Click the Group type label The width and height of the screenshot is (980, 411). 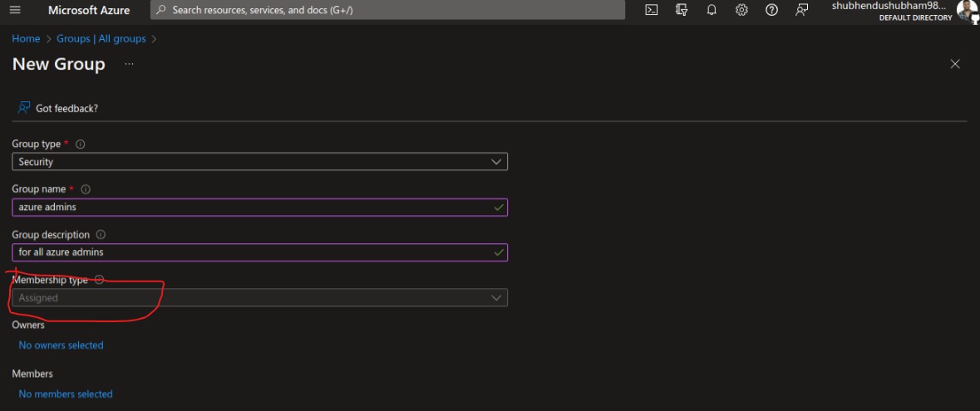pyautogui.click(x=37, y=144)
